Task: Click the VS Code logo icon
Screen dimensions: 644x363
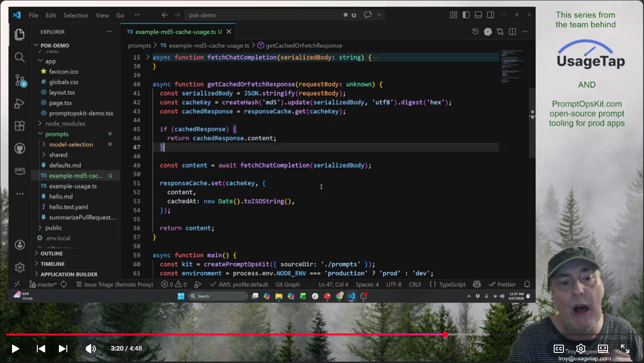Action: (x=17, y=15)
